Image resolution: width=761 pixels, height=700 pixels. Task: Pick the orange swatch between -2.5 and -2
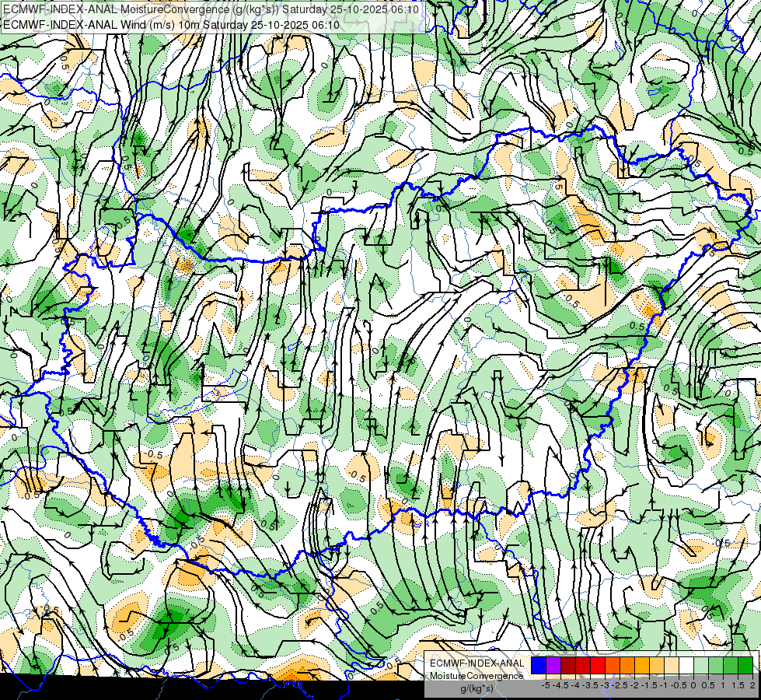click(627, 665)
